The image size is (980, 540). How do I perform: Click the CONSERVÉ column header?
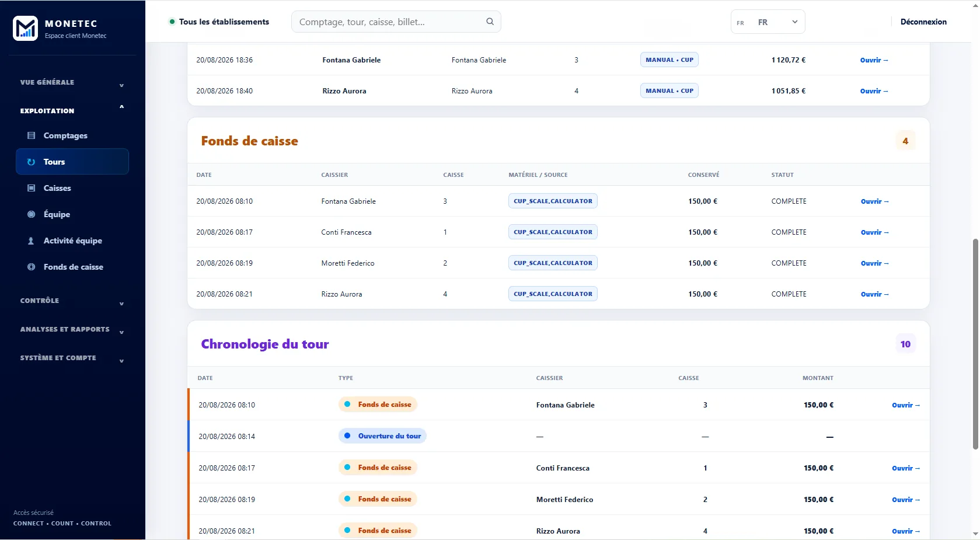(x=703, y=175)
